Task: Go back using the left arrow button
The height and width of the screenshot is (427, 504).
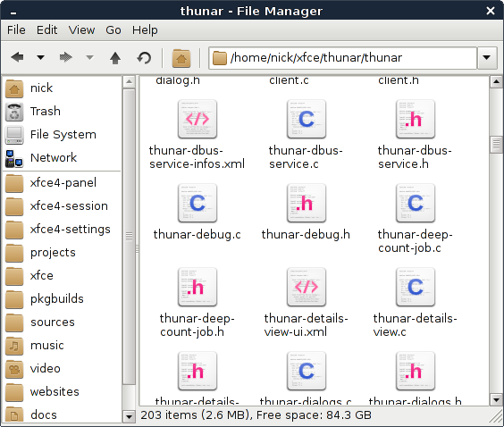Action: coord(17,58)
